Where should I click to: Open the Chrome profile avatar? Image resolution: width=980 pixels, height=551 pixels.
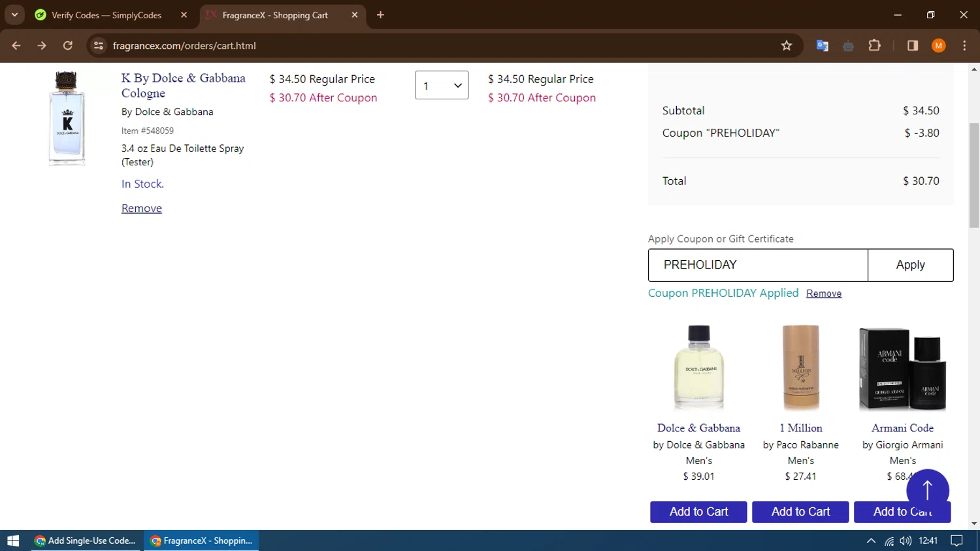pos(939,46)
